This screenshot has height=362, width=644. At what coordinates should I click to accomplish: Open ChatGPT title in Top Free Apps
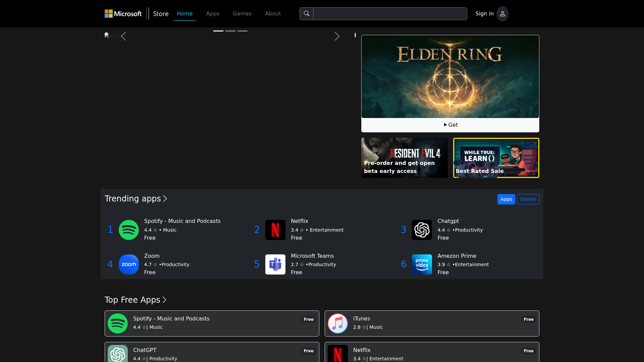point(145,350)
